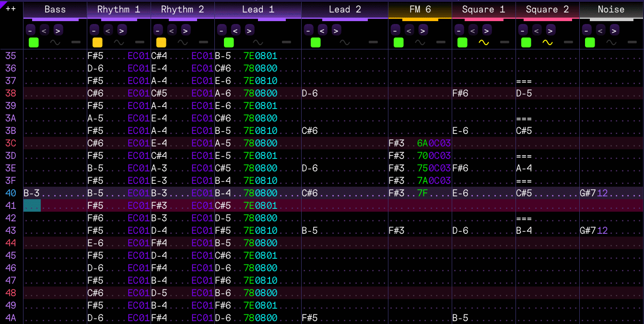Select the highlighted cursor cell in row 41

point(32,205)
